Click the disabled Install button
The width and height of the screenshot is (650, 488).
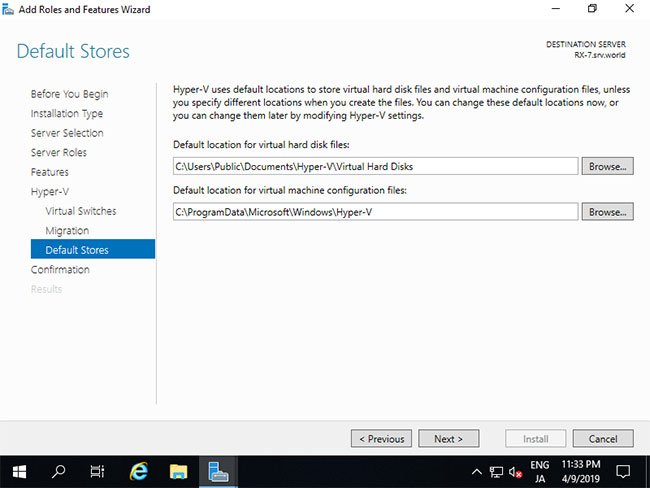(536, 439)
